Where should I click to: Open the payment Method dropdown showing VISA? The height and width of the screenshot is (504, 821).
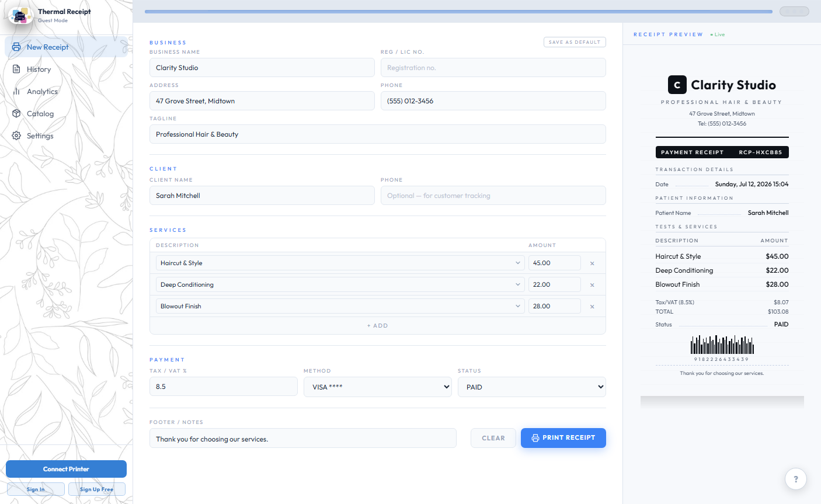(x=378, y=387)
